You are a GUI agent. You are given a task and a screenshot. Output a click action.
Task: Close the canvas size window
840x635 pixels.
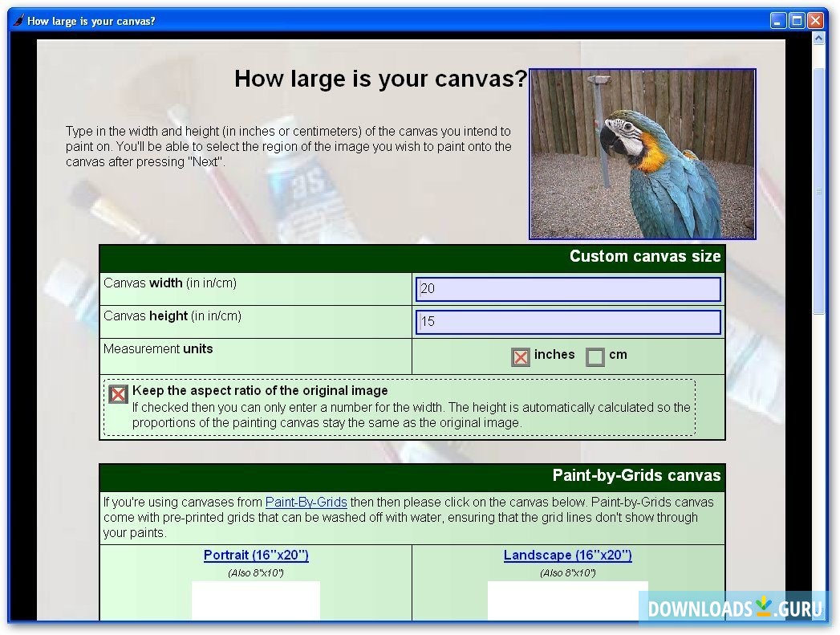[815, 20]
